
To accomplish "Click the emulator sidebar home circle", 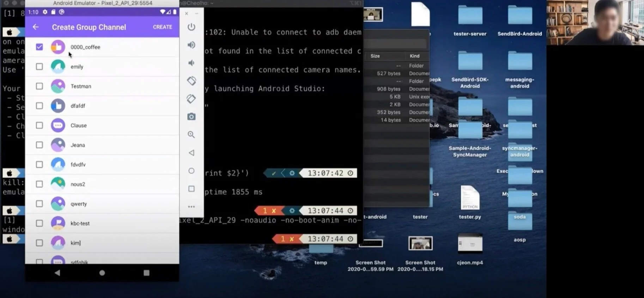I will point(191,171).
